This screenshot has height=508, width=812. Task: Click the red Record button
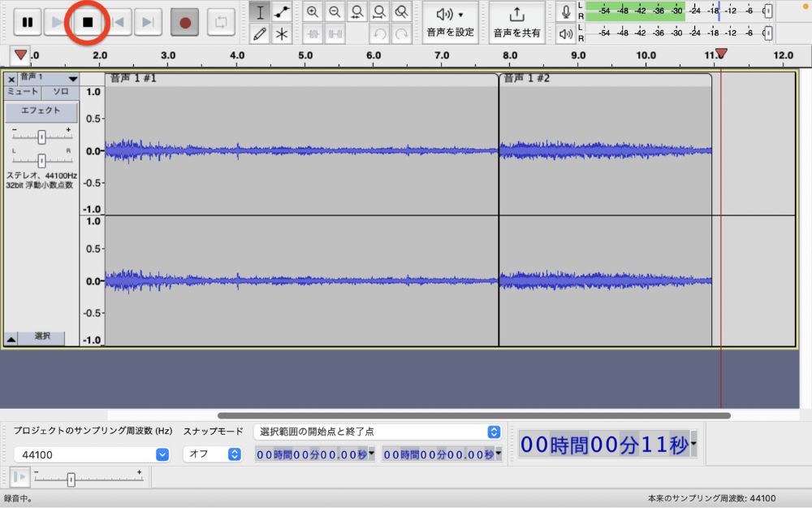point(185,22)
